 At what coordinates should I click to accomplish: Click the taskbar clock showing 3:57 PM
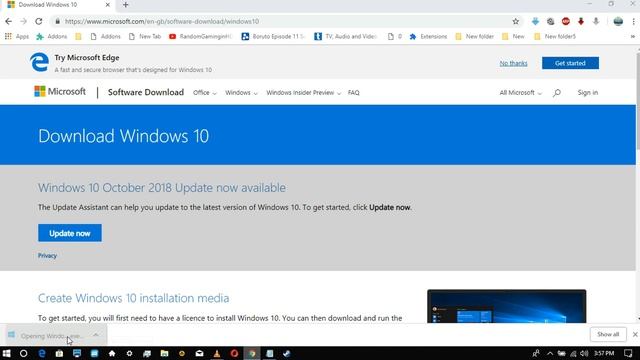click(x=604, y=353)
